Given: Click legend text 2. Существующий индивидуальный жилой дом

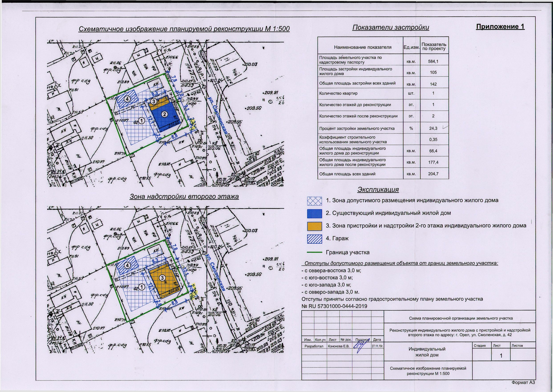Looking at the screenshot, I should 389,213.
